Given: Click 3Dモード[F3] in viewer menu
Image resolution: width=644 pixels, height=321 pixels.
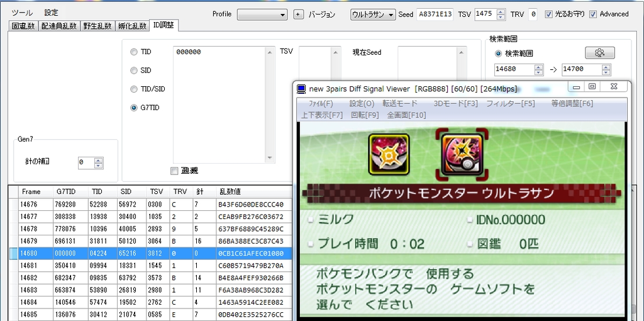Looking at the screenshot, I should 456,104.
